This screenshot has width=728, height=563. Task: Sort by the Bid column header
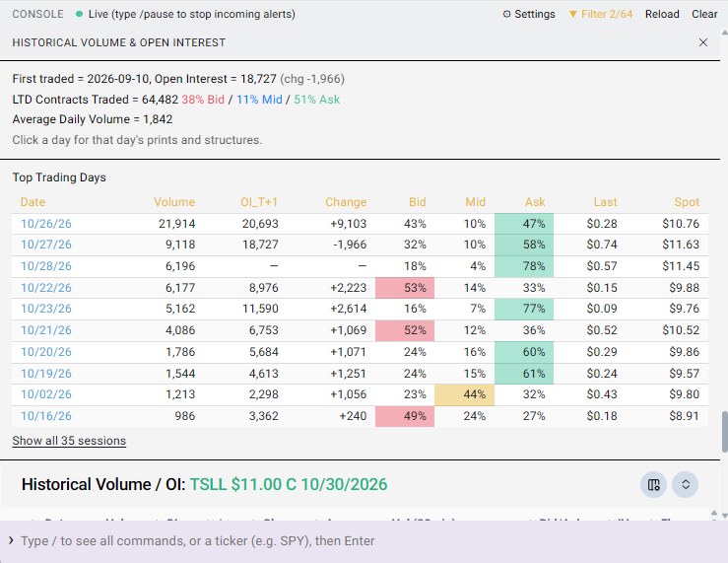[x=417, y=202]
